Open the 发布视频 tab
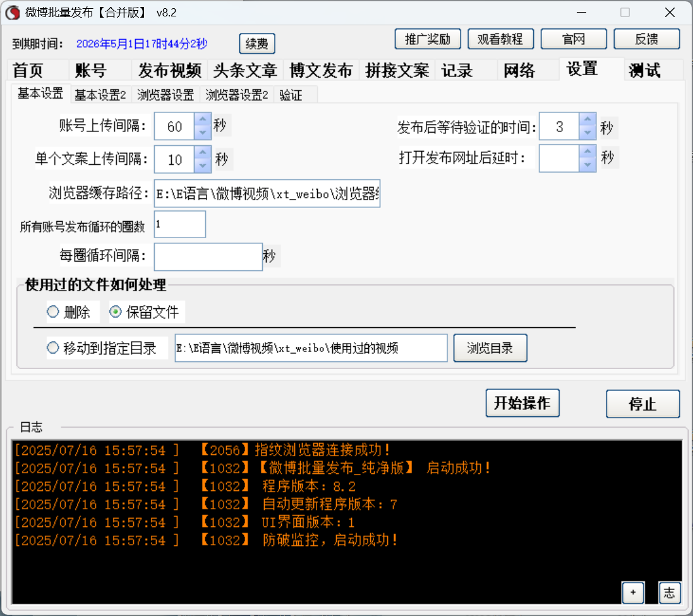The width and height of the screenshot is (693, 616). [x=170, y=70]
